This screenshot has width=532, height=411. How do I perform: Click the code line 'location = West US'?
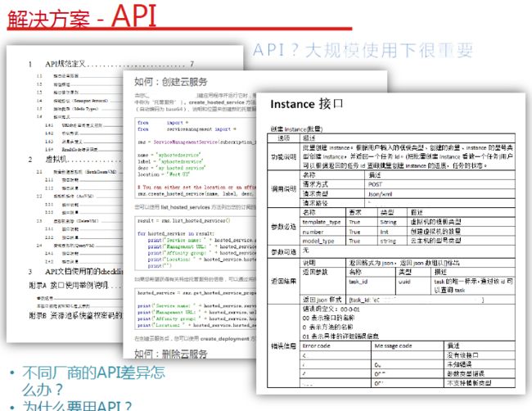click(x=164, y=174)
